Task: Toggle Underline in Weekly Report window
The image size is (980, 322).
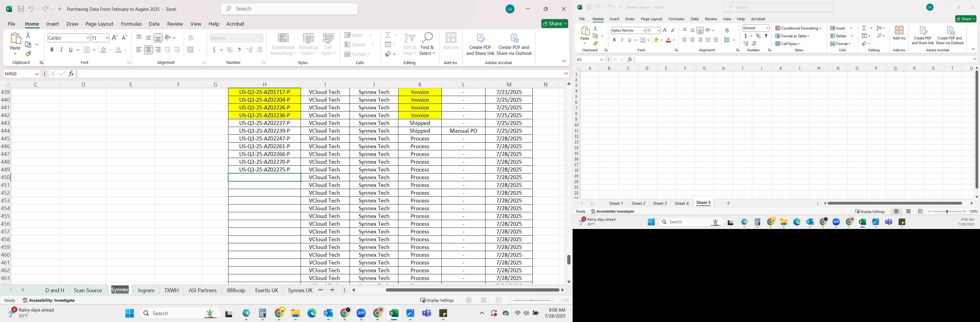Action: tap(630, 40)
